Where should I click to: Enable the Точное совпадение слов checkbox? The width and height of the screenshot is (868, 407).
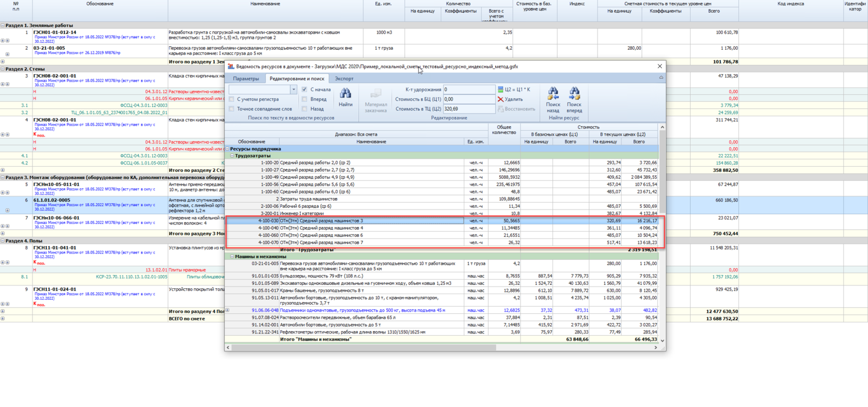(x=232, y=109)
